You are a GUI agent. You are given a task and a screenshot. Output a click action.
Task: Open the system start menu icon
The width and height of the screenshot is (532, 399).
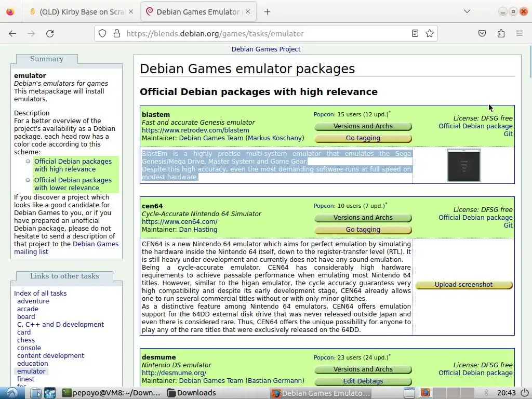pyautogui.click(x=12, y=393)
